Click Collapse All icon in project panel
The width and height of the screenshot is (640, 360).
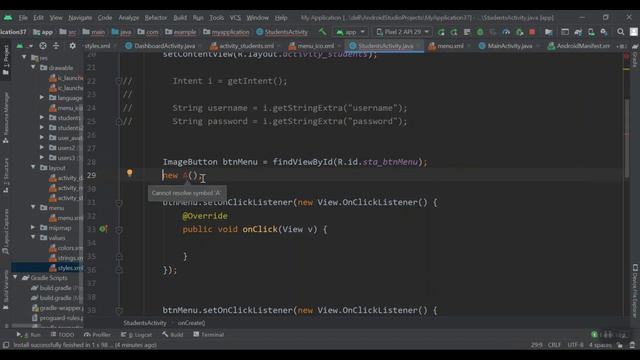point(56,46)
